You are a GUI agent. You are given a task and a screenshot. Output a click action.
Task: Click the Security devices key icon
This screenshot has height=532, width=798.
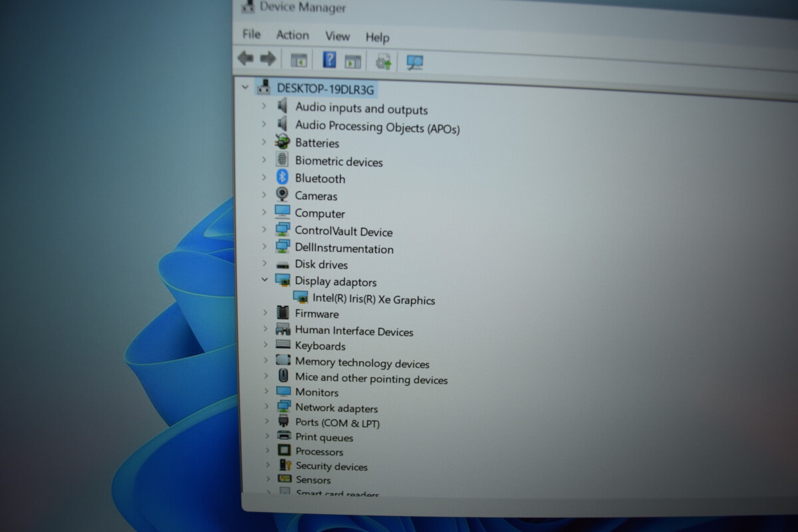pos(285,465)
